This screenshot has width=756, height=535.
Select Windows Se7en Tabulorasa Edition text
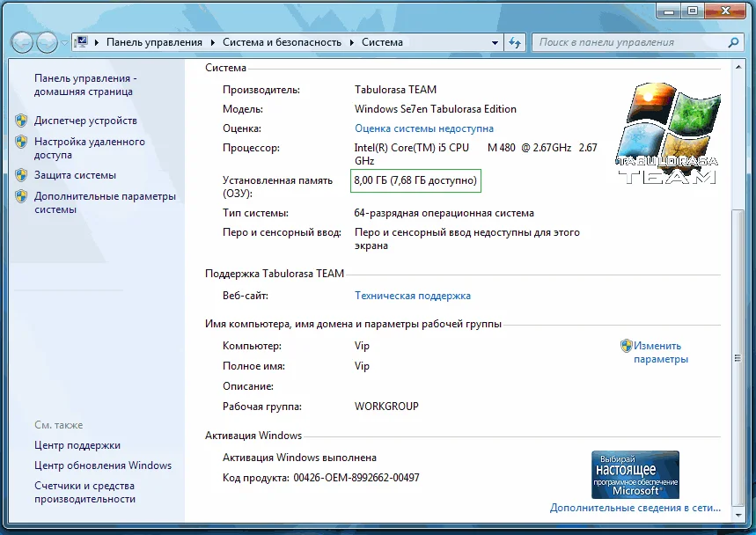[435, 109]
